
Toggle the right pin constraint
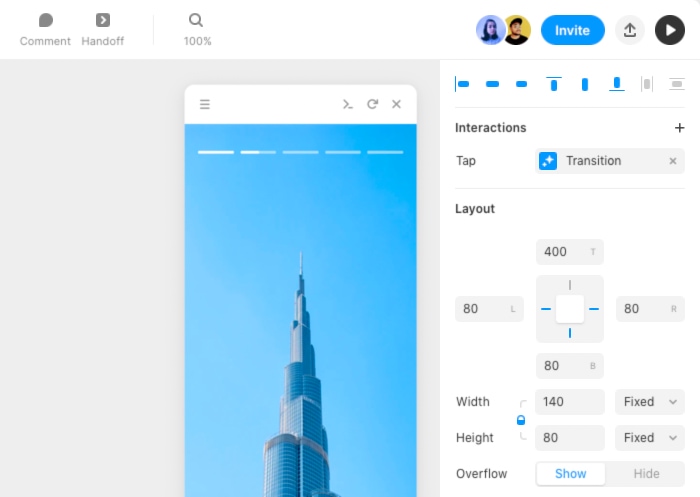(x=594, y=309)
